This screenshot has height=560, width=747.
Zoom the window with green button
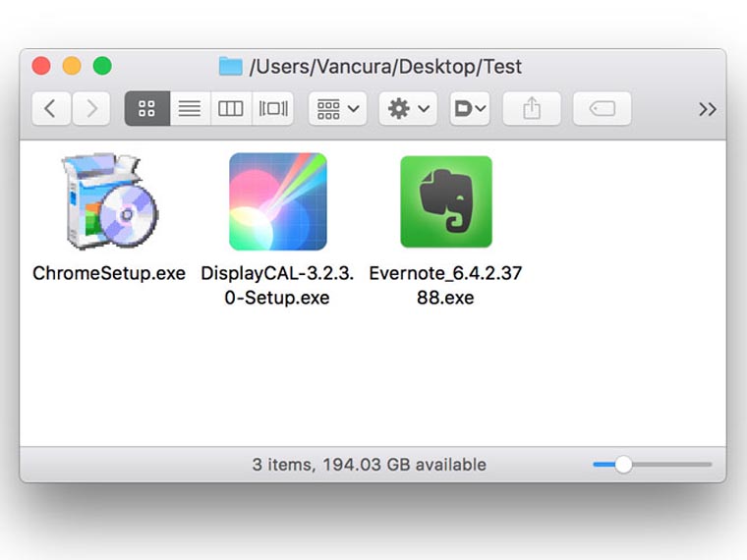[102, 66]
